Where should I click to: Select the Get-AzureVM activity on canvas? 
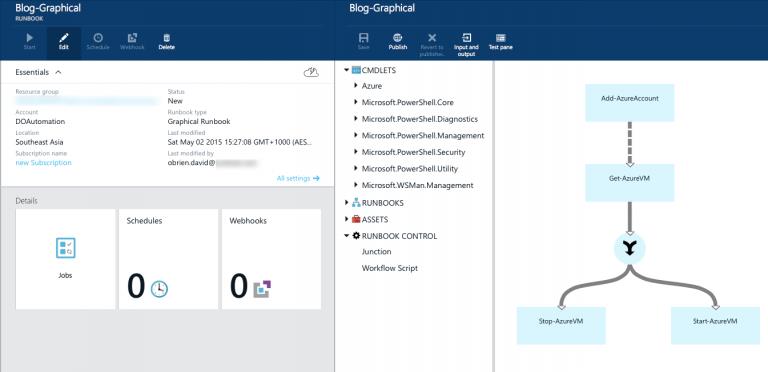coord(629,183)
